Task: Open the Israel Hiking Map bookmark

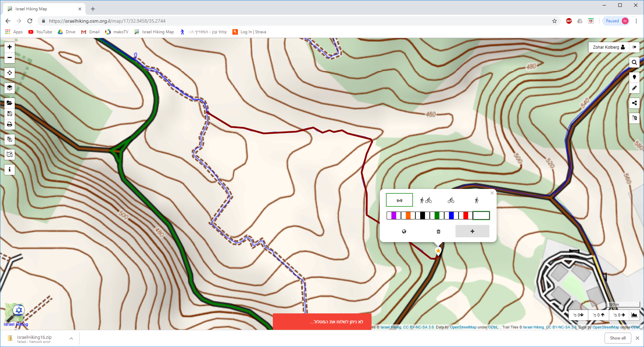Action: pos(154,32)
